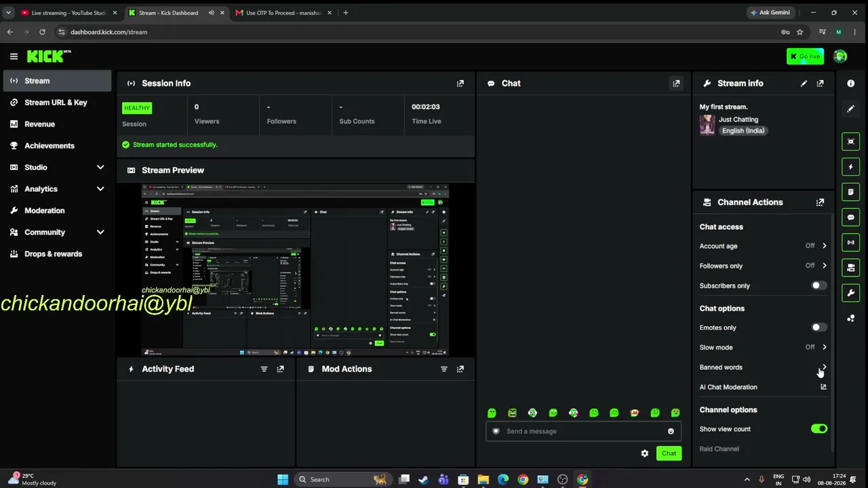Open AI Chat Moderation external link
This screenshot has width=868, height=488.
pos(823,387)
